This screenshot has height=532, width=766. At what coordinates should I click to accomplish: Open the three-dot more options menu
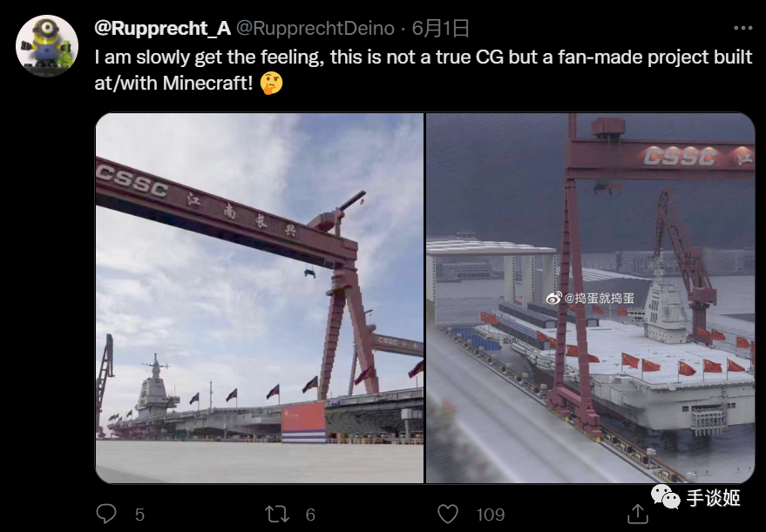coord(742,29)
